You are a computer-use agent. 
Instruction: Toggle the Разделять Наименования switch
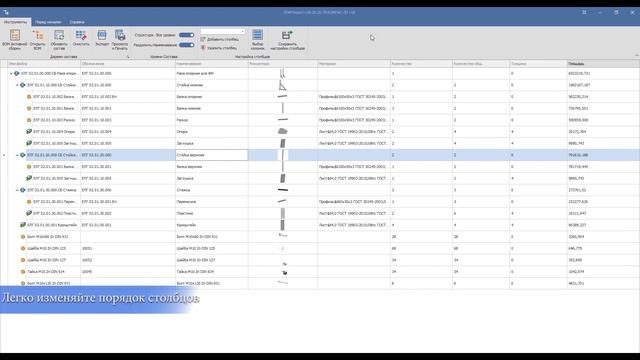(x=187, y=45)
